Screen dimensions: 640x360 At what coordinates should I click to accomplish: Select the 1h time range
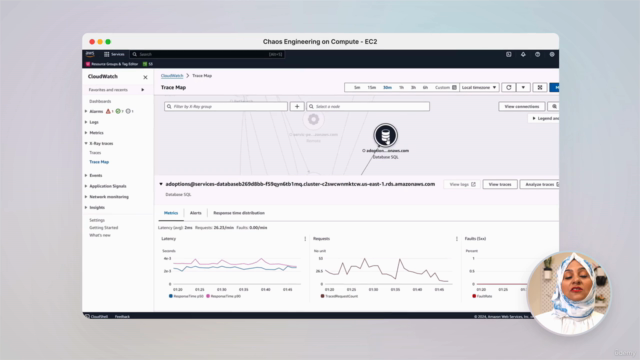[401, 87]
